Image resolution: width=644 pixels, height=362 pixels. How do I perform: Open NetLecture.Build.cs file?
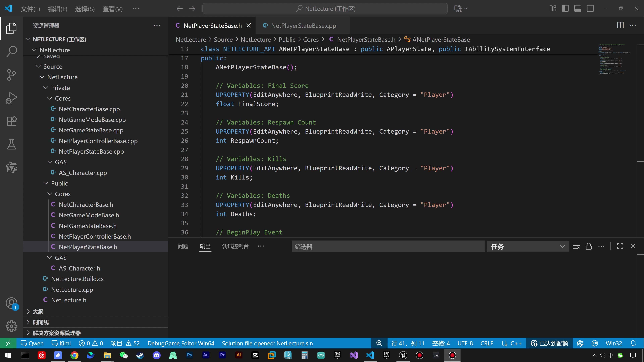tap(77, 279)
